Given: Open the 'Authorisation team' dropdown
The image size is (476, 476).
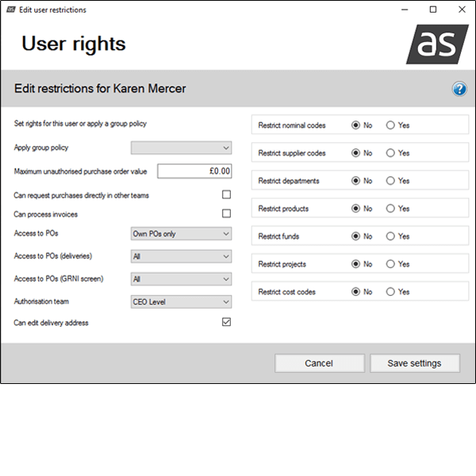Looking at the screenshot, I should [181, 301].
